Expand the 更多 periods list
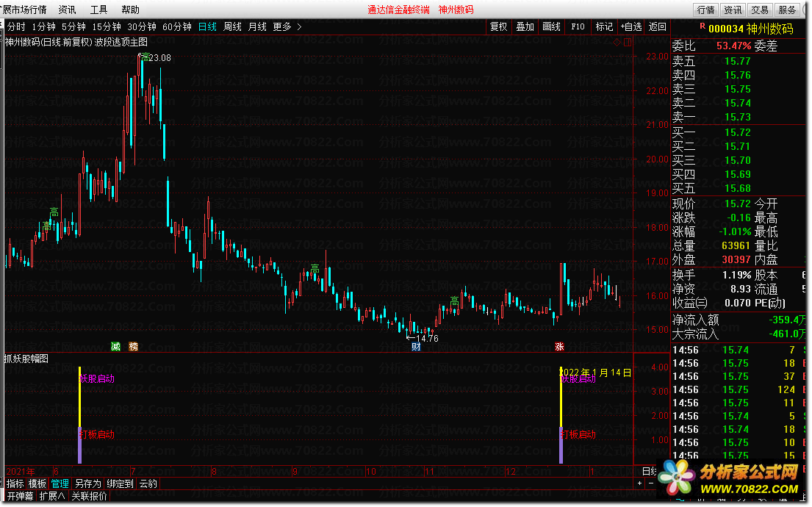 pos(281,27)
